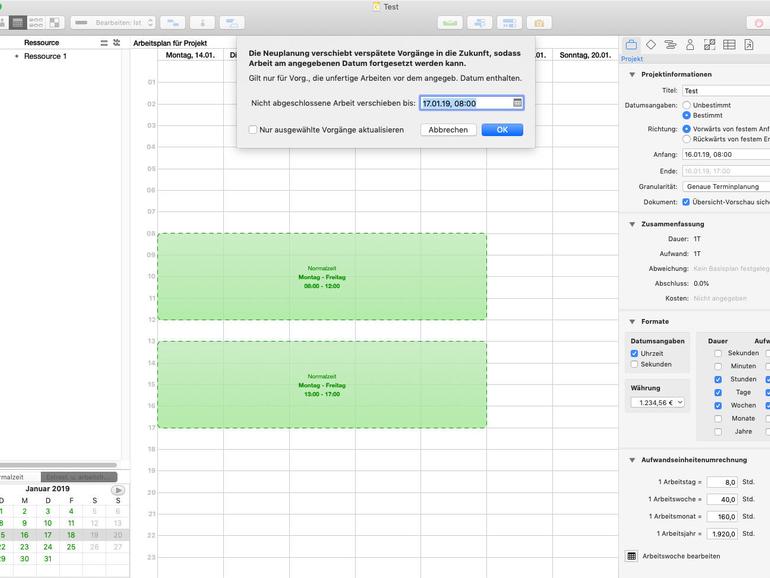Open the Währung currency dropdown
The width and height of the screenshot is (770, 578).
click(658, 403)
